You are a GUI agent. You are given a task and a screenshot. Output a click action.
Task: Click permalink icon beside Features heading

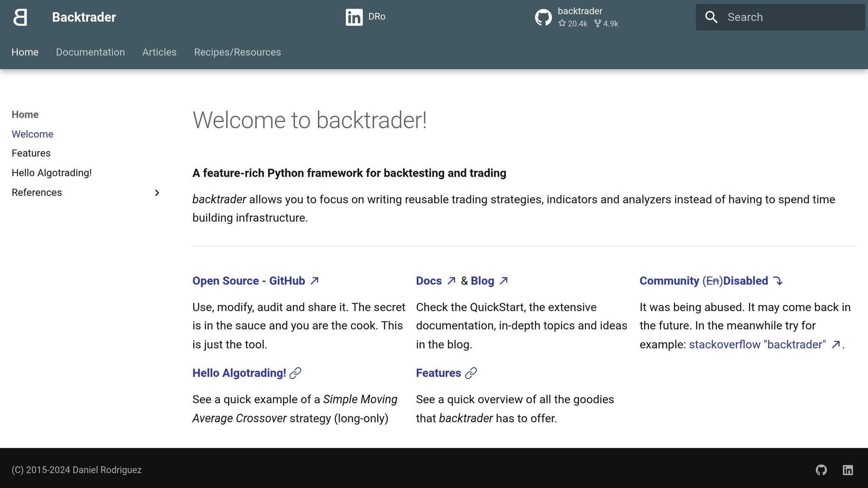click(x=471, y=373)
